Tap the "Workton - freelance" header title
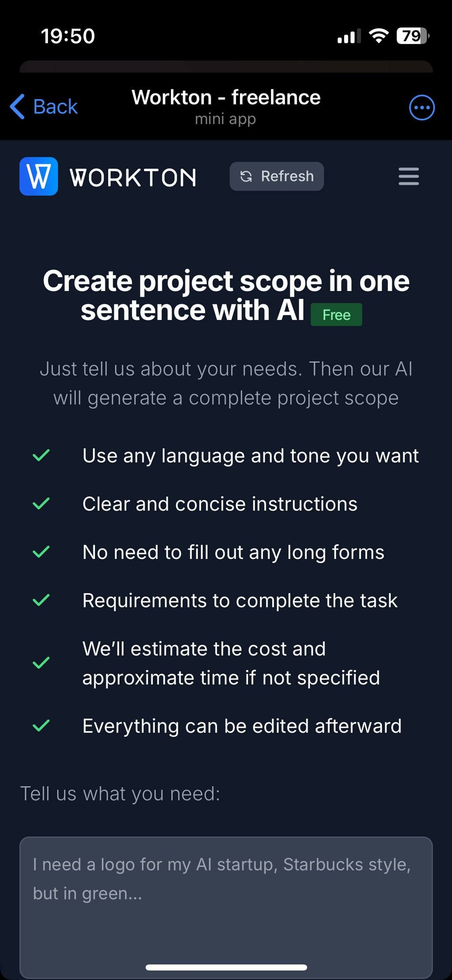 coord(226,97)
